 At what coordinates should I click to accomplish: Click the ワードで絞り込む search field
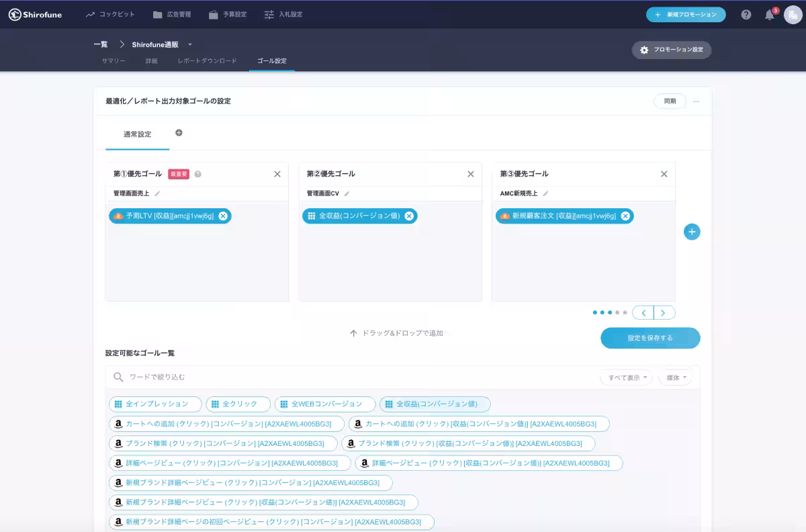pos(336,378)
